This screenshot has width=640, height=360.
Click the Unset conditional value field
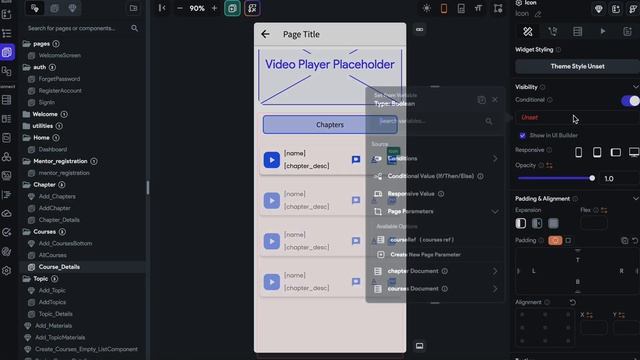(x=577, y=118)
